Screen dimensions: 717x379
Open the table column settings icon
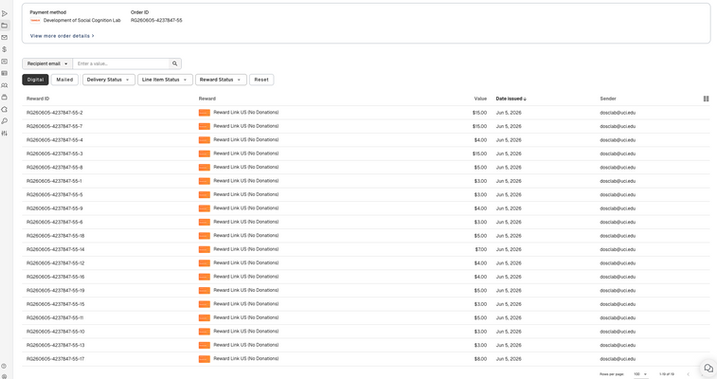[x=706, y=99]
